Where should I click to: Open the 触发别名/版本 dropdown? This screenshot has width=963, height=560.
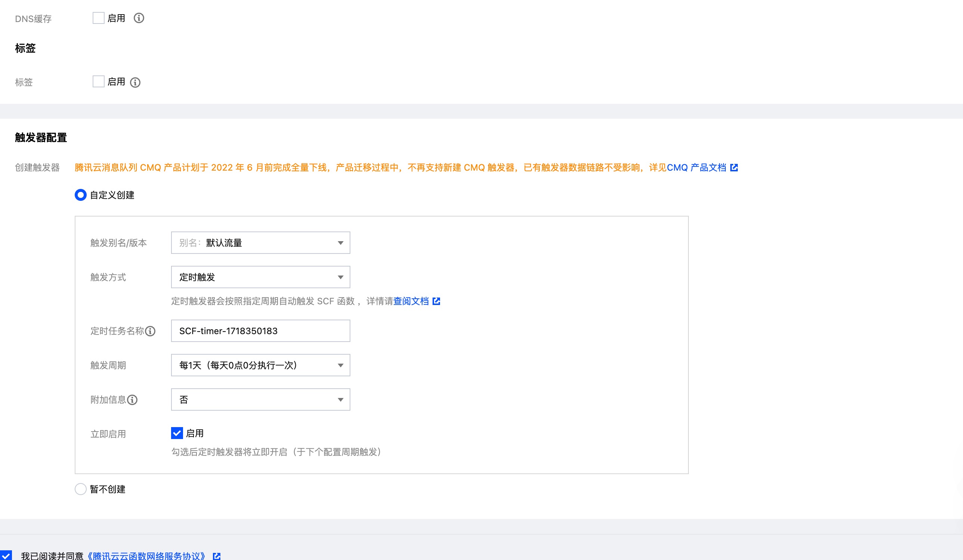pyautogui.click(x=260, y=243)
